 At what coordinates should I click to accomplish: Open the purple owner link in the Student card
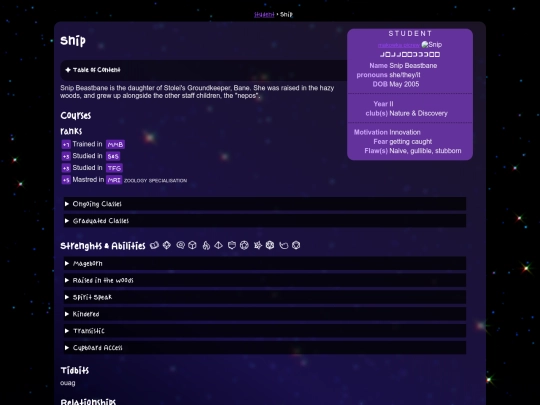click(x=399, y=45)
